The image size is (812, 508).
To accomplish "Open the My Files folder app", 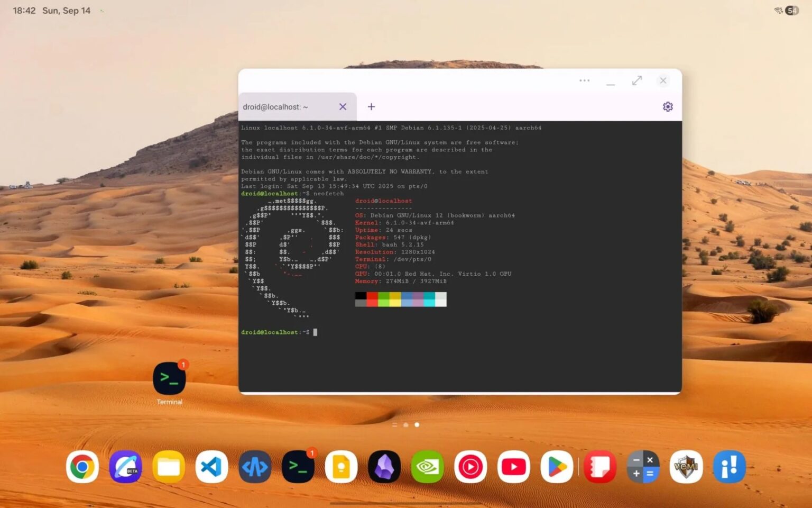I will coord(168,466).
